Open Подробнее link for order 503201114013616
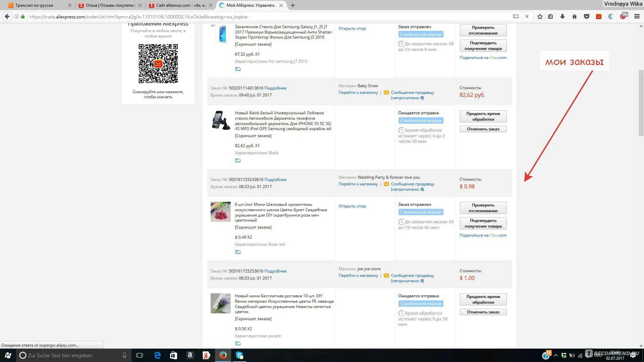644x362 pixels. pos(275,88)
